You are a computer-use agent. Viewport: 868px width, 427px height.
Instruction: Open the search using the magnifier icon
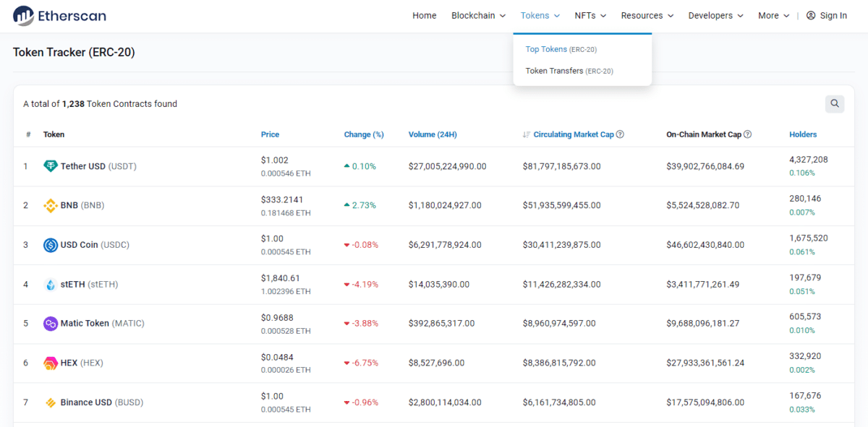pos(835,103)
